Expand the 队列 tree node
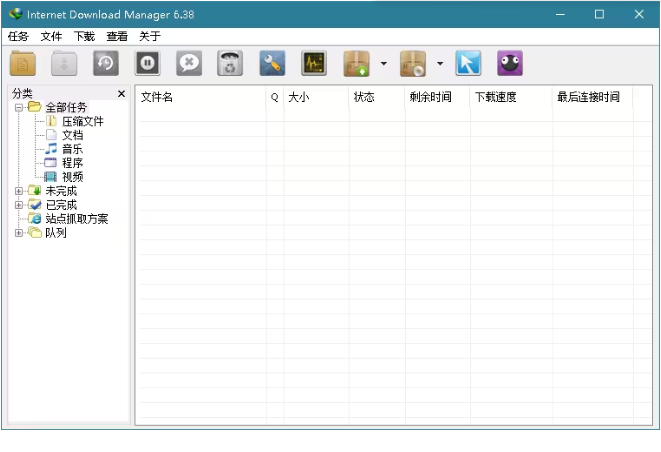This screenshot has width=661, height=452. click(19, 233)
